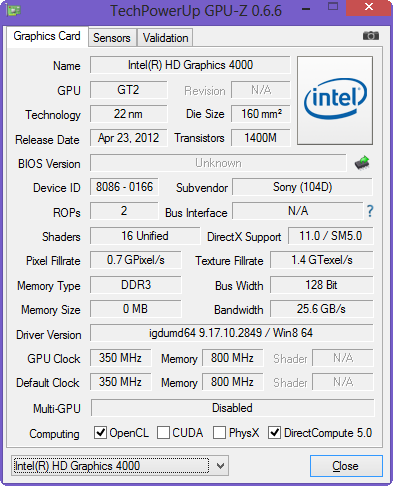Screen dimensions: 393x486
Task: Toggle the OpenCL checkbox
Action: [x=100, y=433]
